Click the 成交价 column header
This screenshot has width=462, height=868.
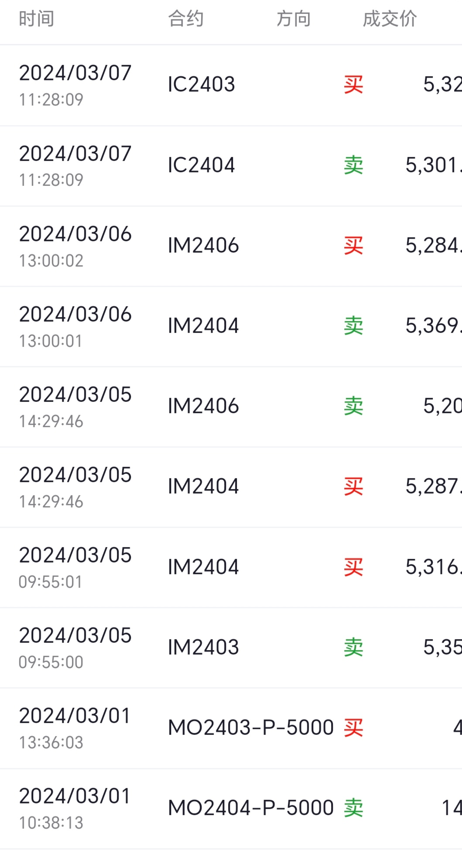[390, 19]
